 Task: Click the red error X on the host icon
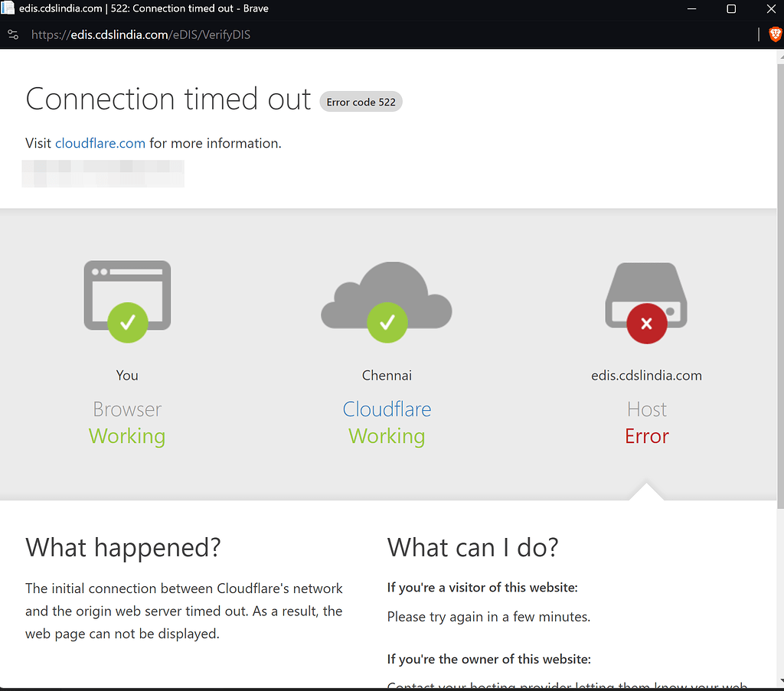pyautogui.click(x=646, y=323)
